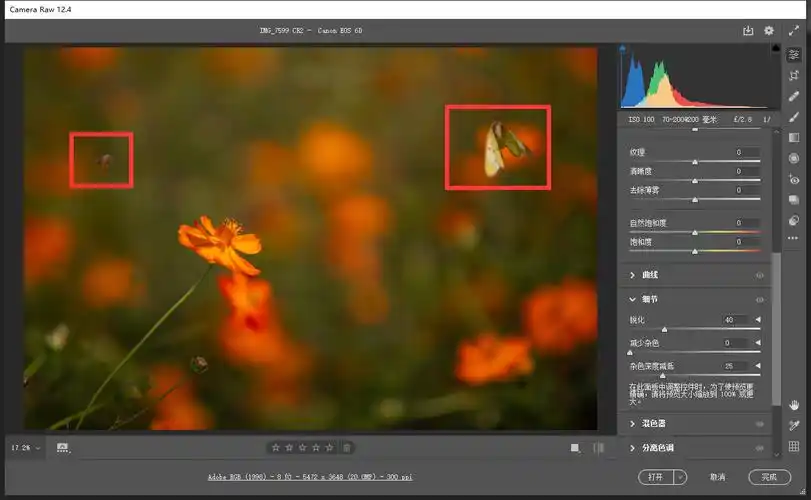Select the Crop and Rotate tool

coord(794,76)
